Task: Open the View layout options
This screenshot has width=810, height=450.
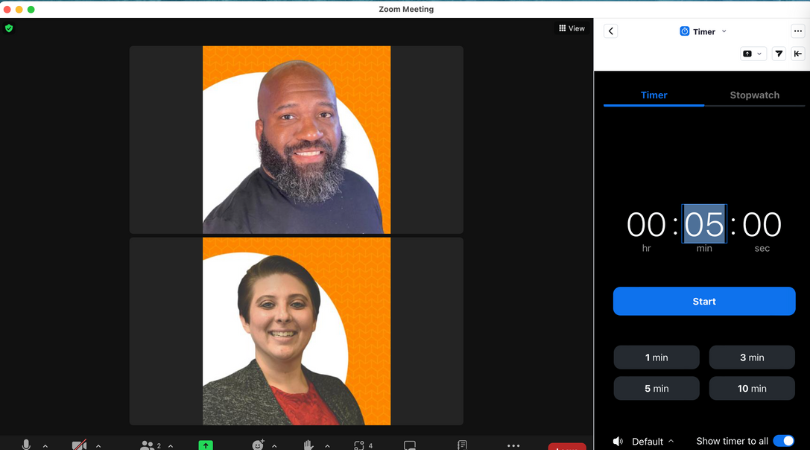Action: tap(572, 28)
